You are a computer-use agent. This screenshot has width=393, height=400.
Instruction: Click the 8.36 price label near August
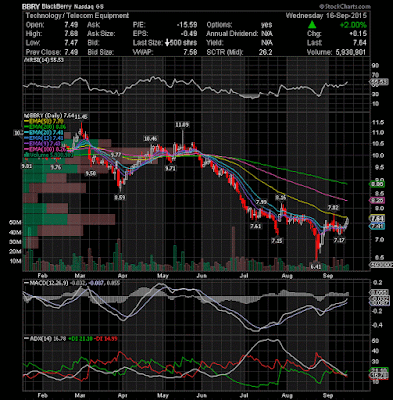tap(281, 197)
